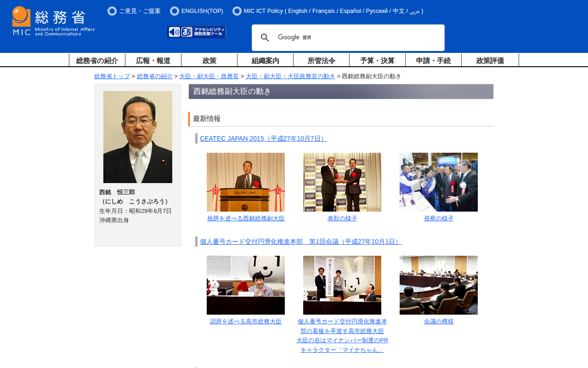This screenshot has height=368, width=588.
Task: Open MIC ICT Policy in Arabic
Action: click(414, 11)
